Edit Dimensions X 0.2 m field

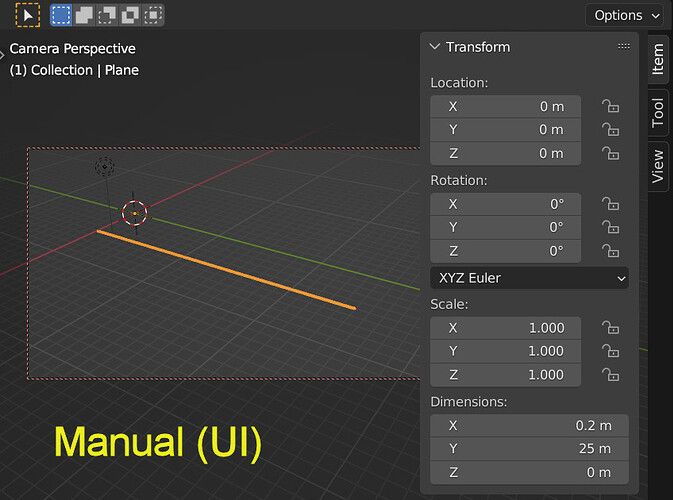click(529, 425)
